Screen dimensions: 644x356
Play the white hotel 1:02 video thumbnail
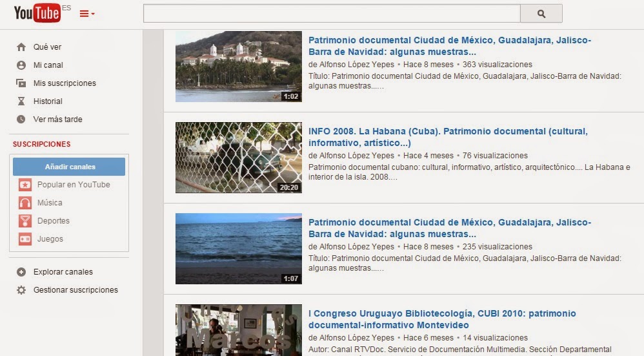tap(239, 67)
